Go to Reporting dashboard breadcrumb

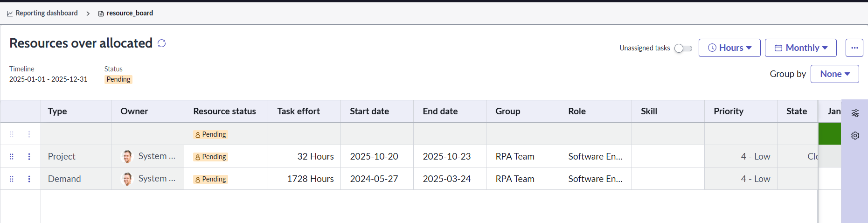pos(46,13)
